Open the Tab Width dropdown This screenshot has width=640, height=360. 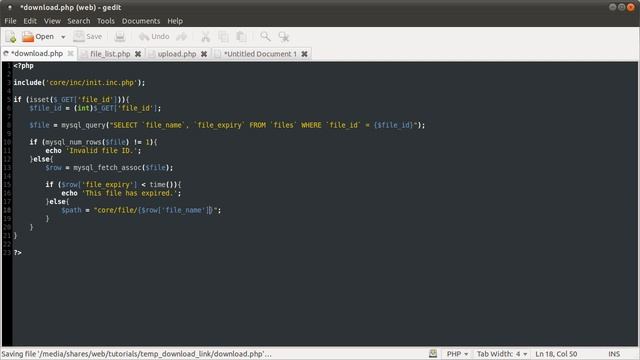point(502,354)
